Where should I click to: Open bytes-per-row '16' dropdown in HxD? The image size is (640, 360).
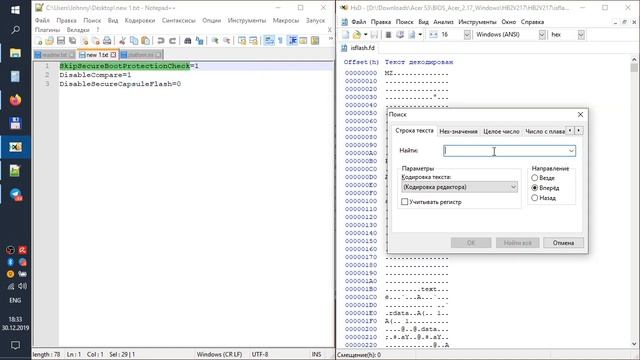(467, 35)
